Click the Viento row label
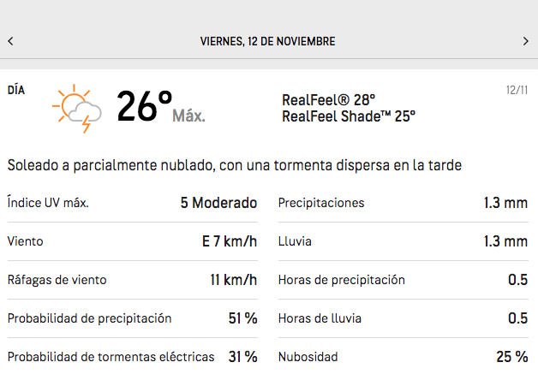Screen dimensions: 538x392 point(25,241)
